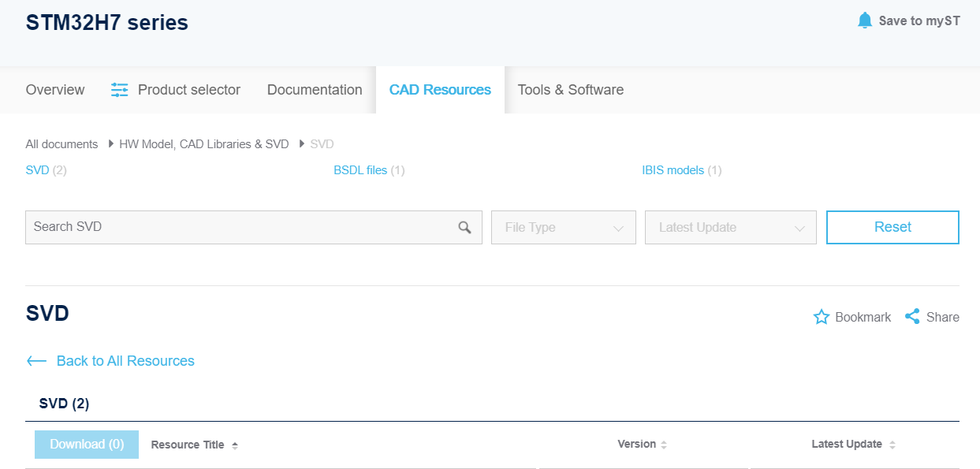The width and height of the screenshot is (980, 469).
Task: Click the Back to All Resources link
Action: pyautogui.click(x=125, y=360)
